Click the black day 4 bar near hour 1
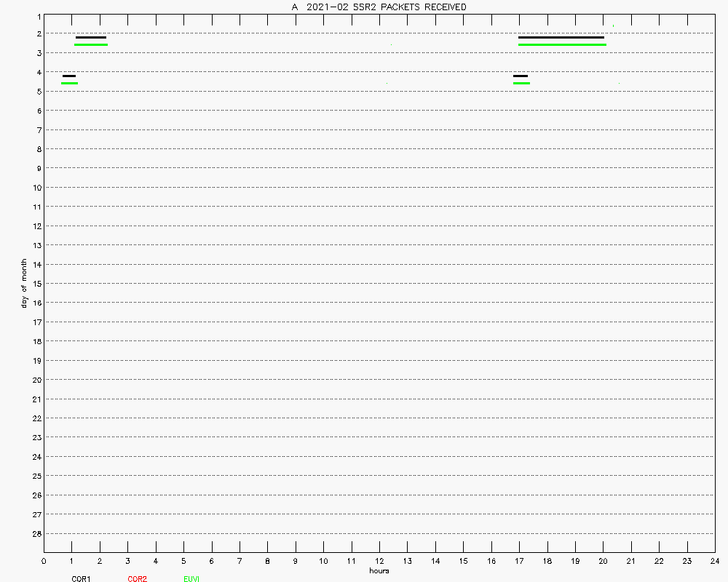Screen dimensions: 728x582 (69, 76)
